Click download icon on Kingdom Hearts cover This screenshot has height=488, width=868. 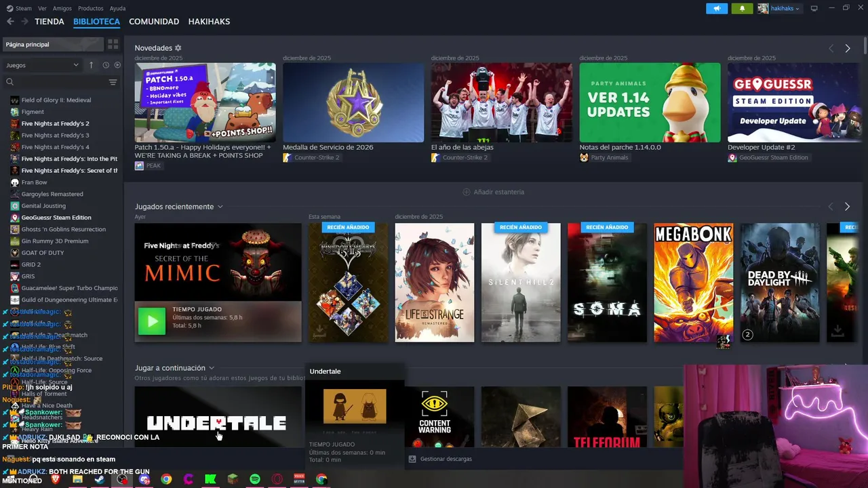click(319, 331)
